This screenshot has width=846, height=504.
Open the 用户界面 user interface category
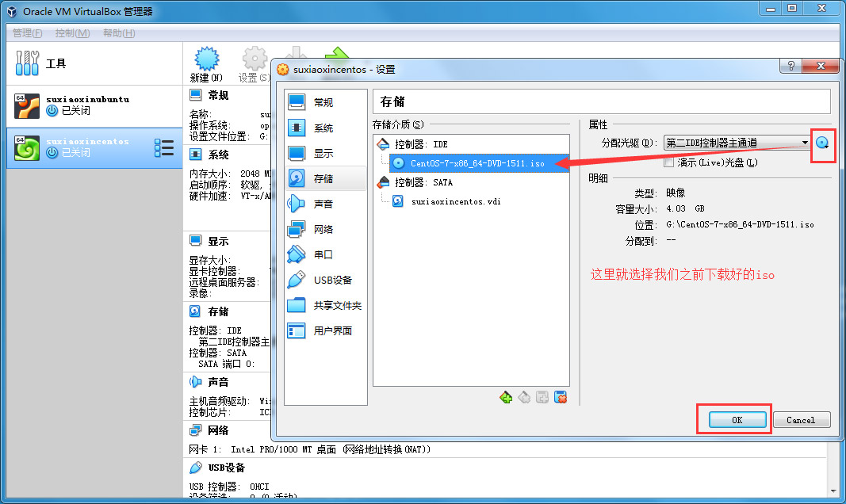325,330
